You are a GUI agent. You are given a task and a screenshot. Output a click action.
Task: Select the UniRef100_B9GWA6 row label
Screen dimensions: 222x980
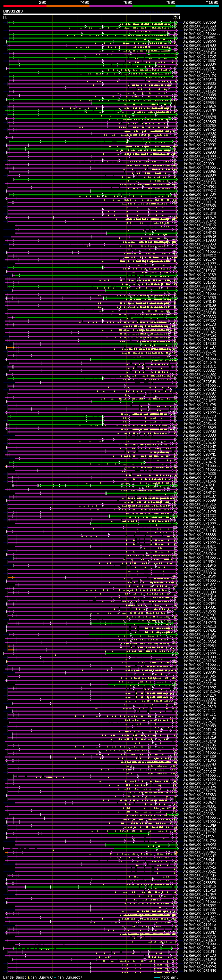pos(199,172)
